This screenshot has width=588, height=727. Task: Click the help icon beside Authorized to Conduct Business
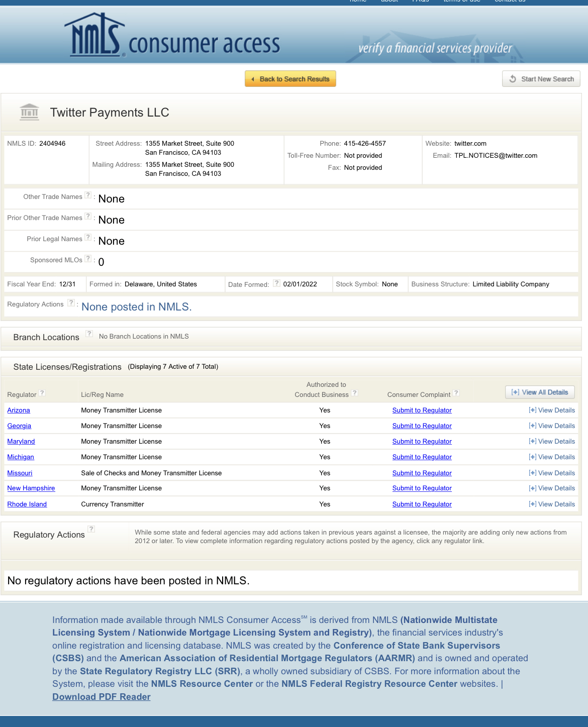click(354, 393)
